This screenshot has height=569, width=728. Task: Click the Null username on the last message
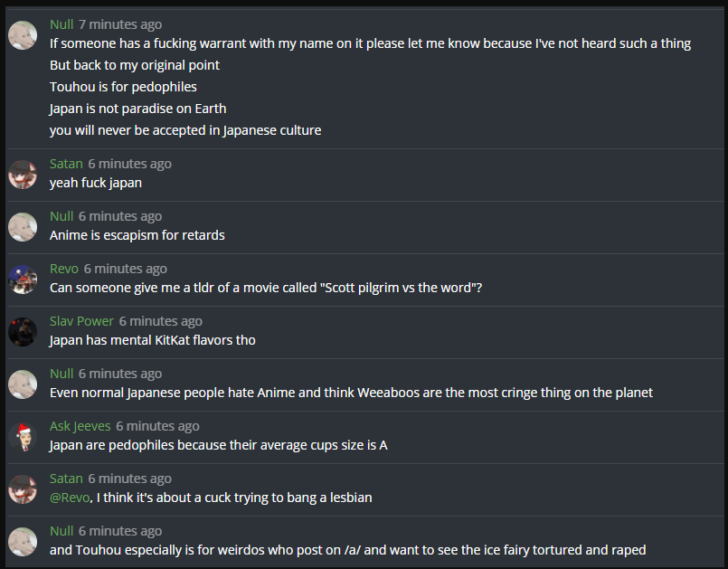click(61, 531)
